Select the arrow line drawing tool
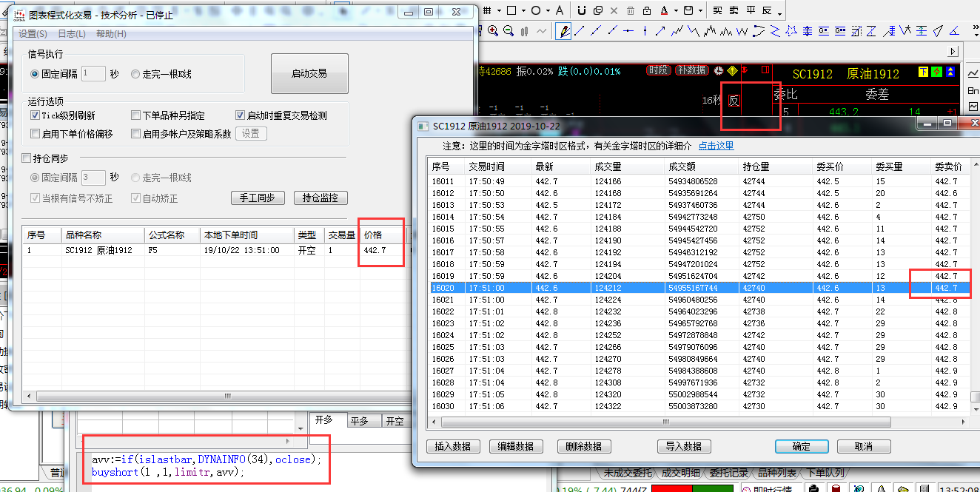 pos(660,31)
